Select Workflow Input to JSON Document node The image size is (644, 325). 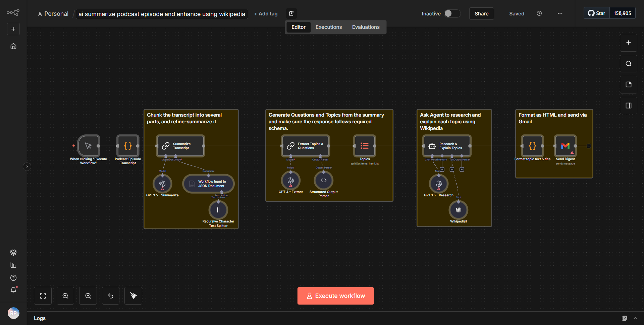point(208,184)
